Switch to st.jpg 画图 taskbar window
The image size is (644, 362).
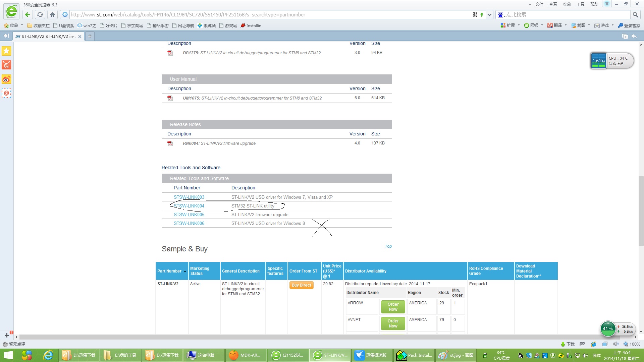(x=456, y=355)
